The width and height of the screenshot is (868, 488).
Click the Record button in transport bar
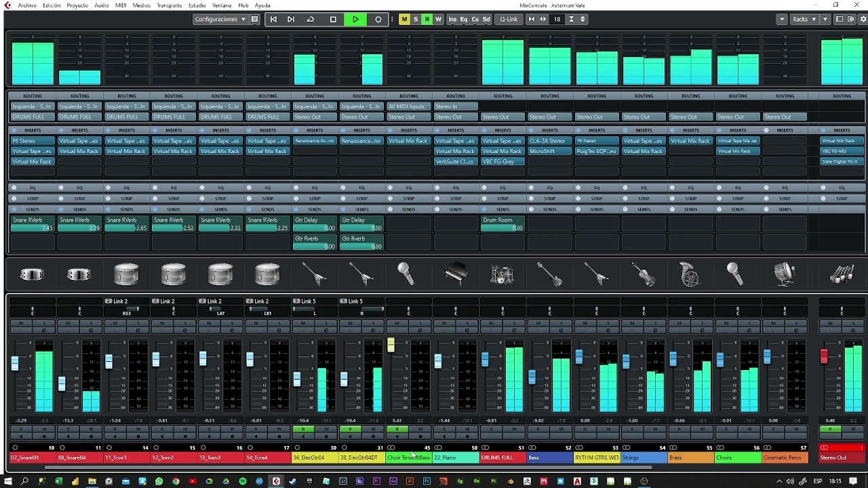tap(378, 19)
